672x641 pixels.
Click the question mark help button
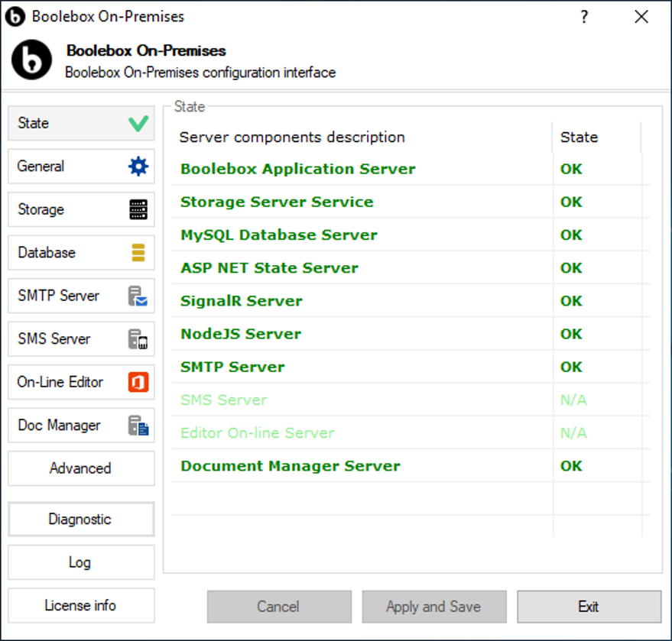584,17
